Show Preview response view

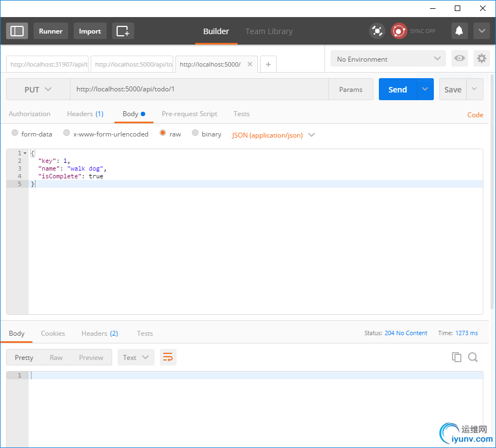coord(91,357)
